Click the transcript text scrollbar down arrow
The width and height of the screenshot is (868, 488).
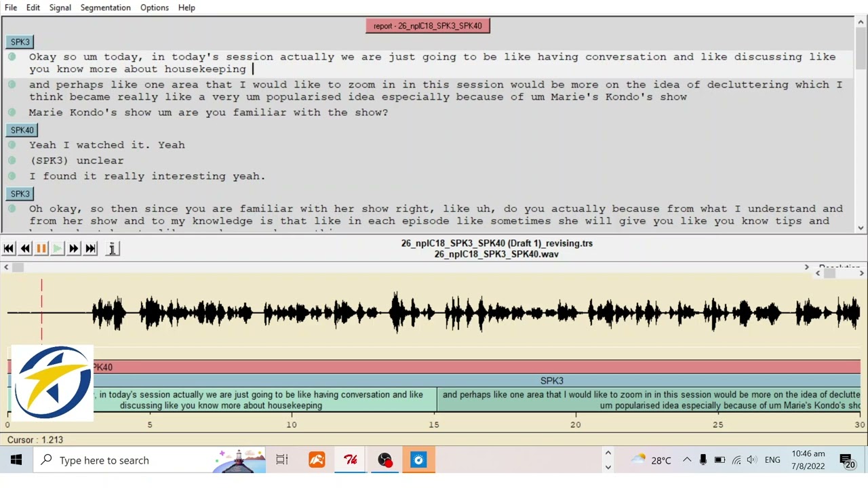(861, 228)
